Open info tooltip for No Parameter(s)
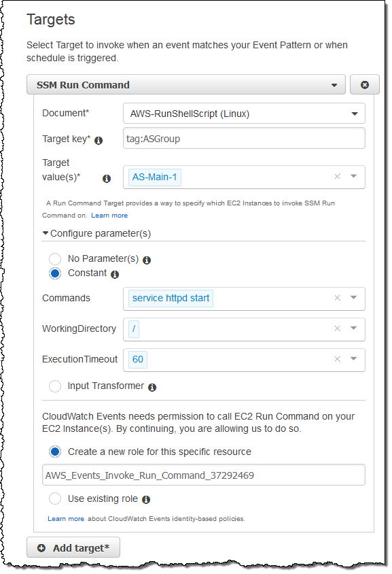The height and width of the screenshot is (574, 392). (x=147, y=260)
